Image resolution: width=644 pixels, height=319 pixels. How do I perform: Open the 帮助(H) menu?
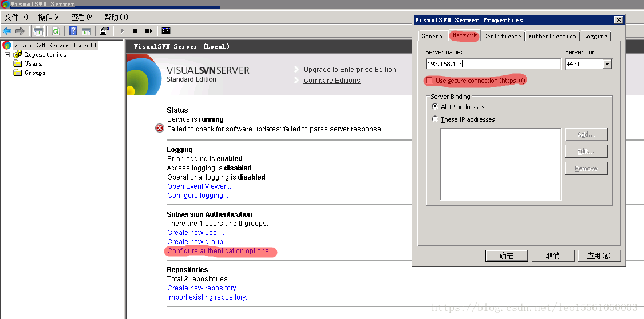116,17
